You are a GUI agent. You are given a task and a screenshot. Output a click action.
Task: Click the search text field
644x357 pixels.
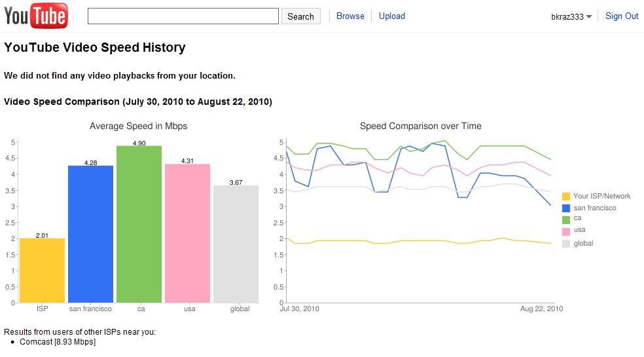[x=183, y=16]
